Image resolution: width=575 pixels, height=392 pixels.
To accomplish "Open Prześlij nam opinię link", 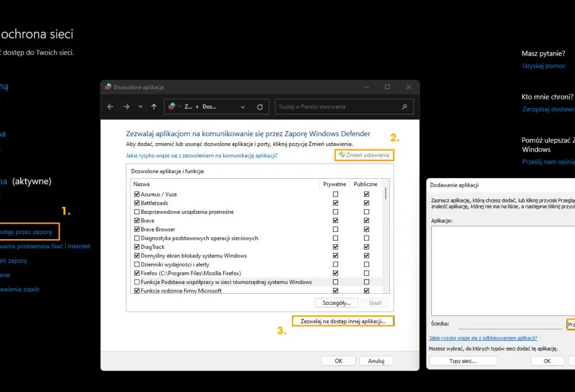I will (x=549, y=162).
